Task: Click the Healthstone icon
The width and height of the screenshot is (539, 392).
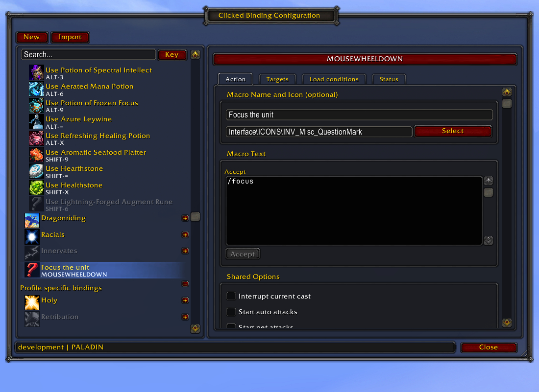Action: 36,188
